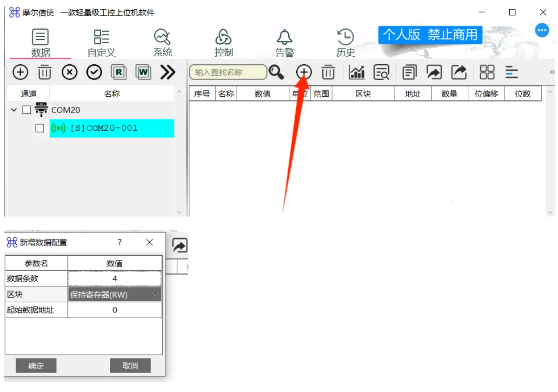This screenshot has height=392, width=558.
Task: Switch to the 历史 history tab
Action: pos(345,43)
